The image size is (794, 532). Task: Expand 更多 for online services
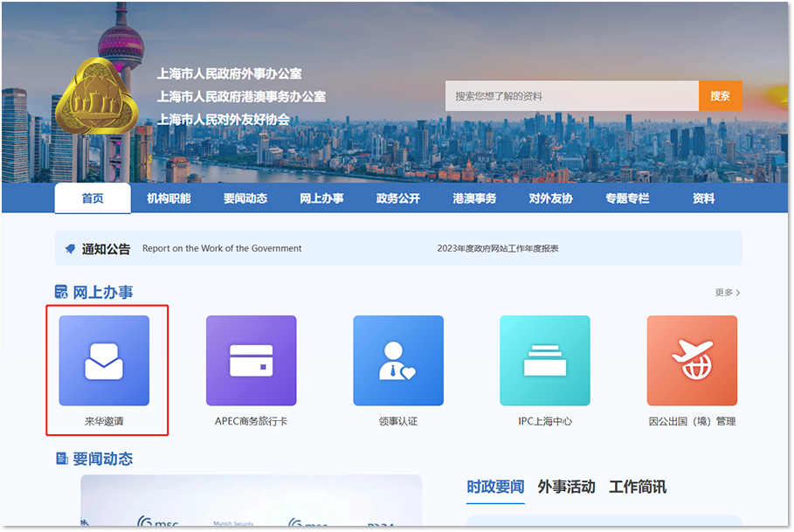pyautogui.click(x=727, y=293)
